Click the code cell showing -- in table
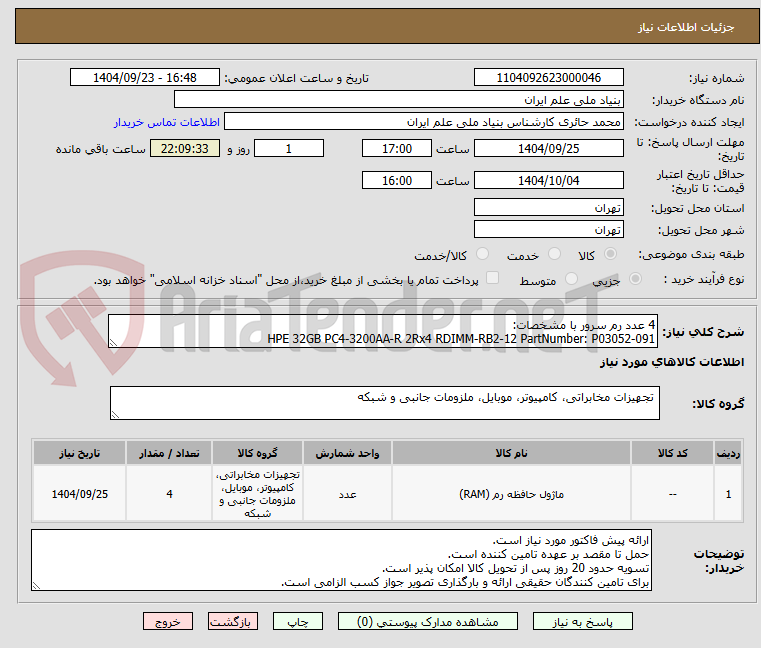 tap(672, 494)
